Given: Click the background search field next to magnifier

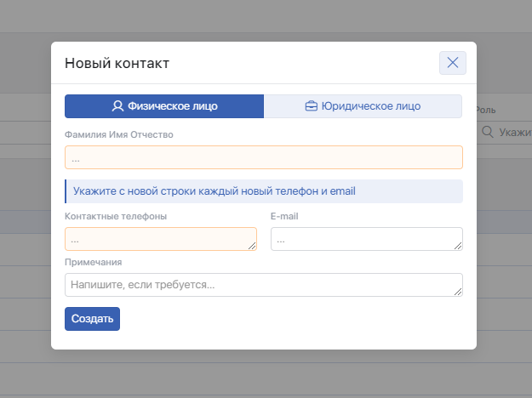Looking at the screenshot, I should pyautogui.click(x=515, y=133).
